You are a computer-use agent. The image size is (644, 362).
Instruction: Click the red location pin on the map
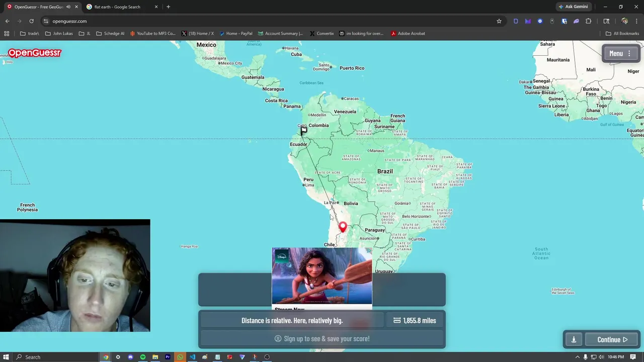[343, 227]
